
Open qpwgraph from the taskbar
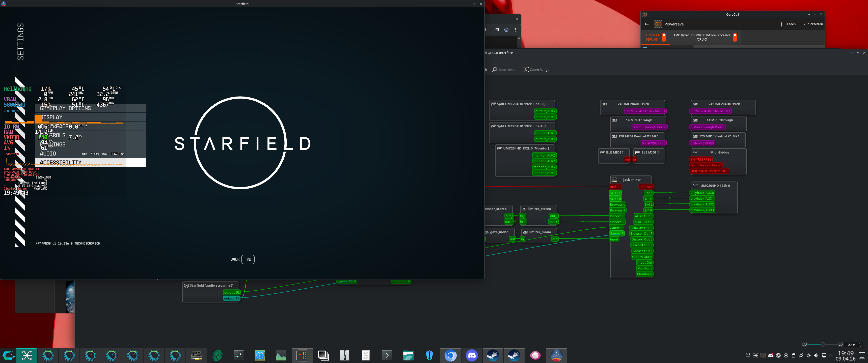coord(26,355)
